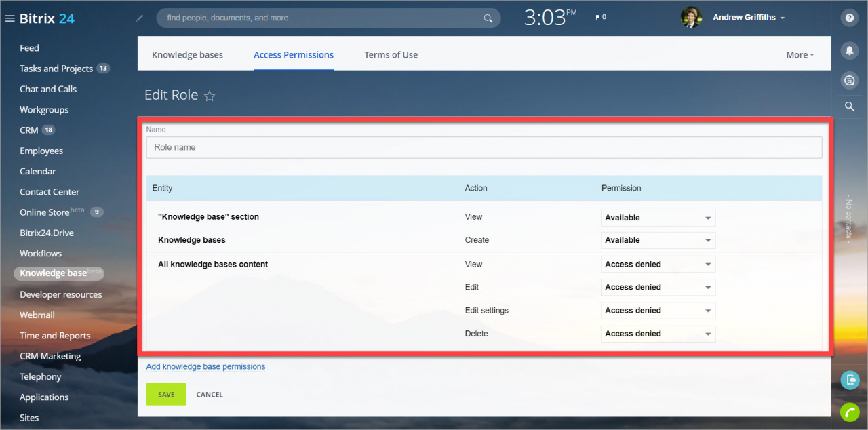Open Employees menu item
The height and width of the screenshot is (430, 868).
41,151
